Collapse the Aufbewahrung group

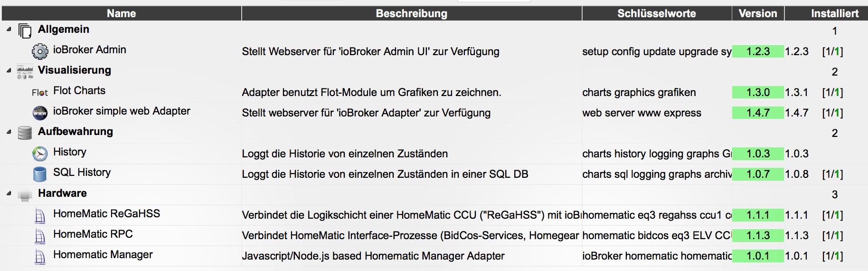pyautogui.click(x=9, y=132)
